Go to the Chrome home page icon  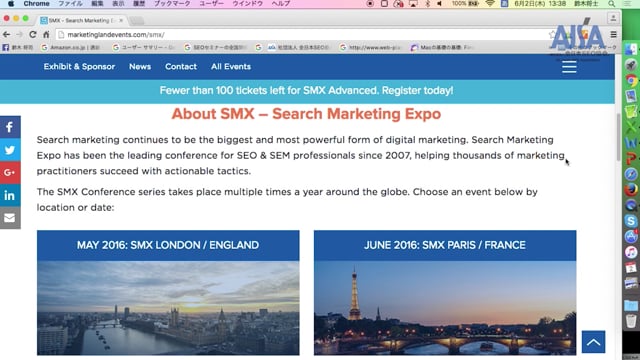46,35
